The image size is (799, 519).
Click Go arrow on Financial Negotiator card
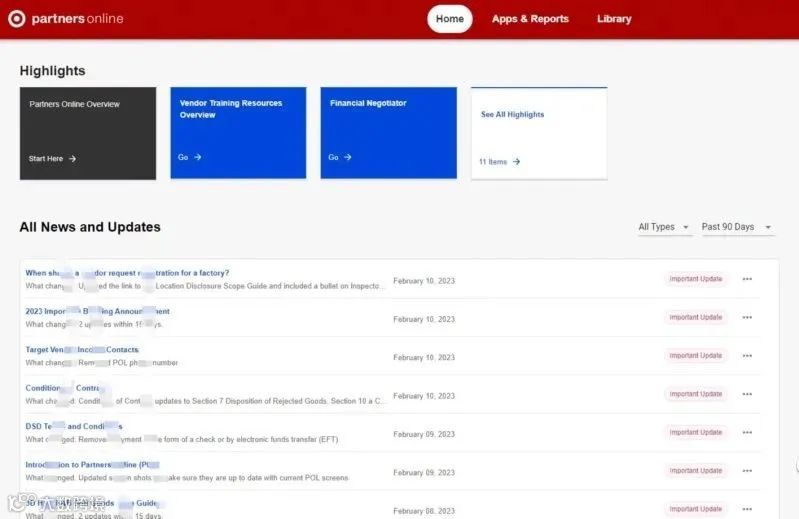(348, 157)
